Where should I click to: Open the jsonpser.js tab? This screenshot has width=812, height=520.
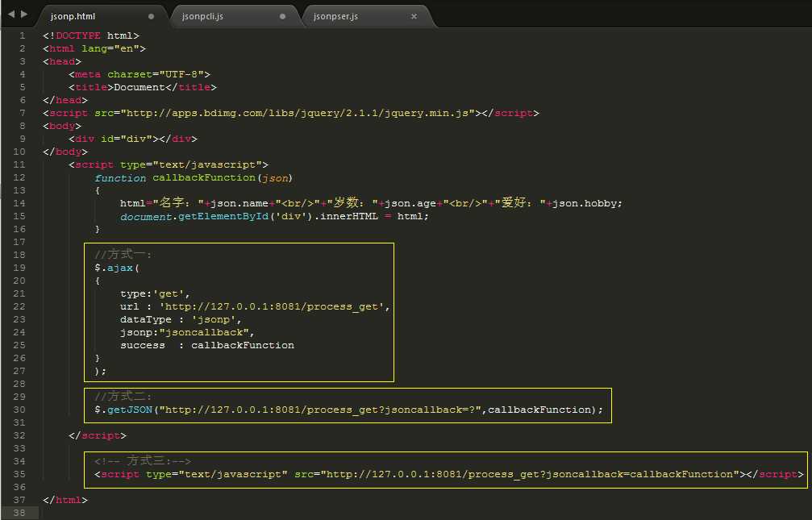(335, 16)
